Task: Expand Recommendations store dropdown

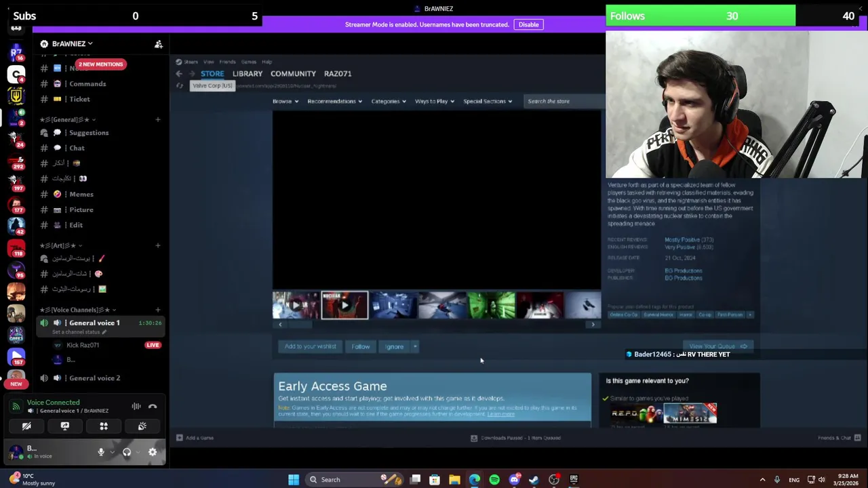Action: coord(334,101)
